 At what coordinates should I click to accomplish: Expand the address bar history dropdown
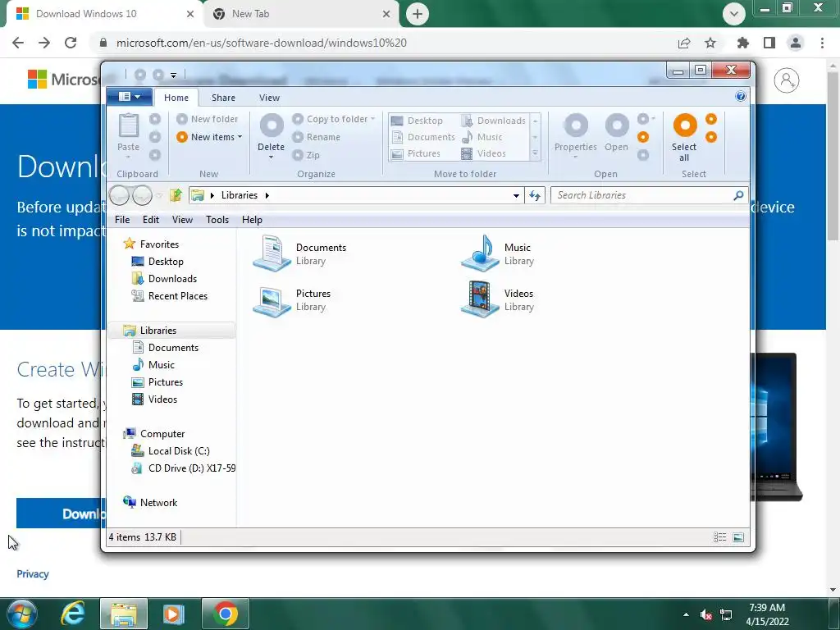pos(516,195)
